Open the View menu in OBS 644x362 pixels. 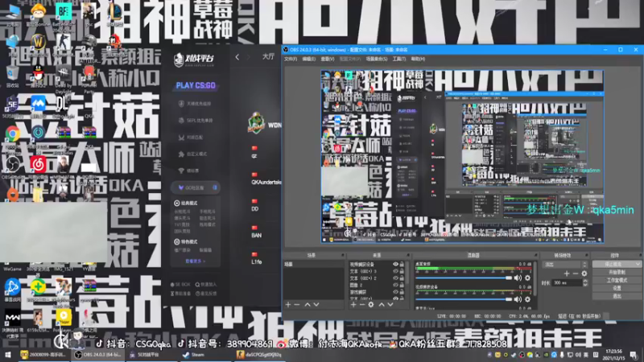point(328,59)
